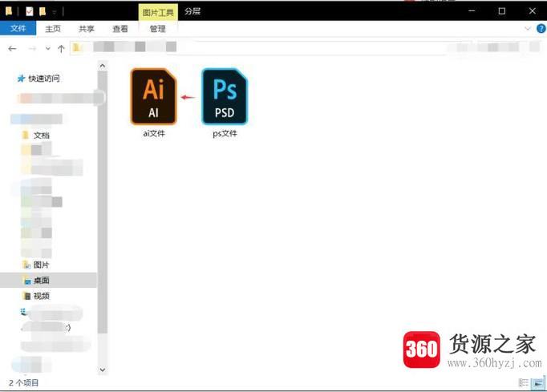Open the help question mark icon
The image size is (547, 392).
pyautogui.click(x=541, y=29)
